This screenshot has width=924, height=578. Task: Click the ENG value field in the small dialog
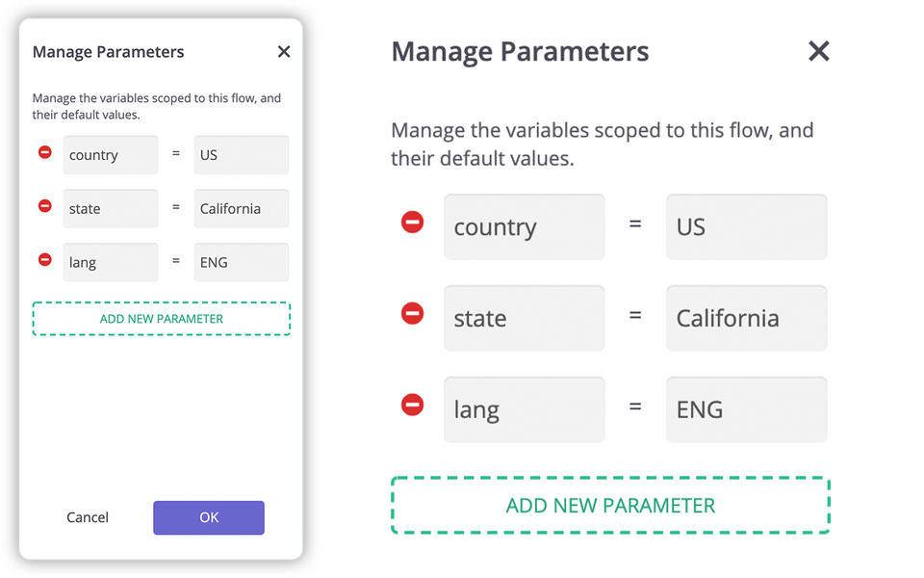tap(241, 262)
